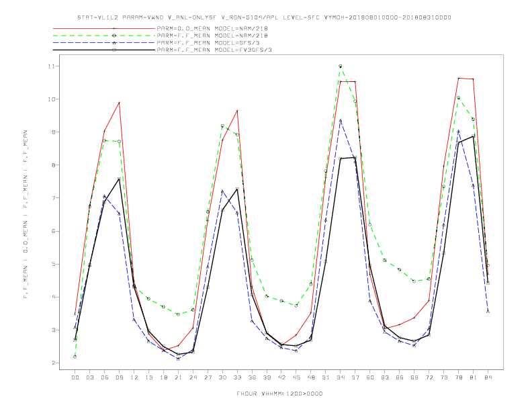This screenshot has width=532, height=411.
Task: Click x-axis forecast hour label 06
Action: (105, 377)
